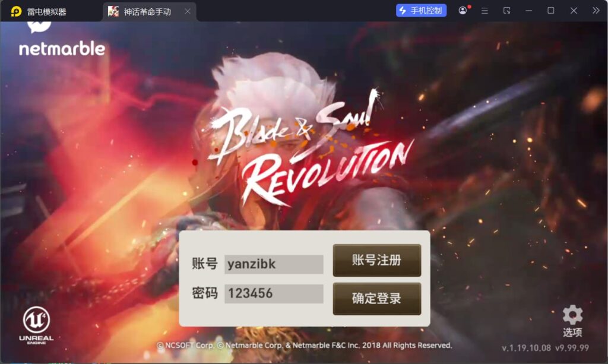Open the user account icon

point(463,11)
